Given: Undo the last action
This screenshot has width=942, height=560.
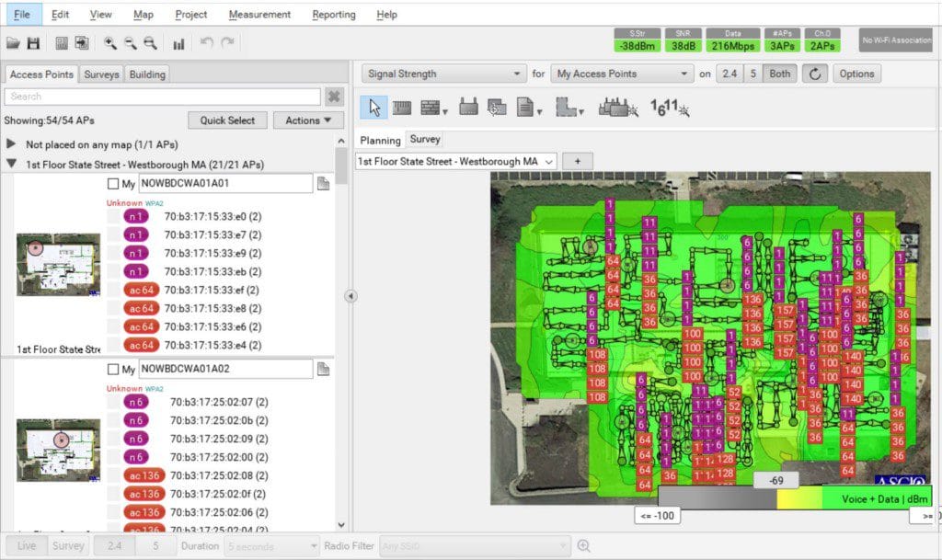Looking at the screenshot, I should (x=207, y=42).
